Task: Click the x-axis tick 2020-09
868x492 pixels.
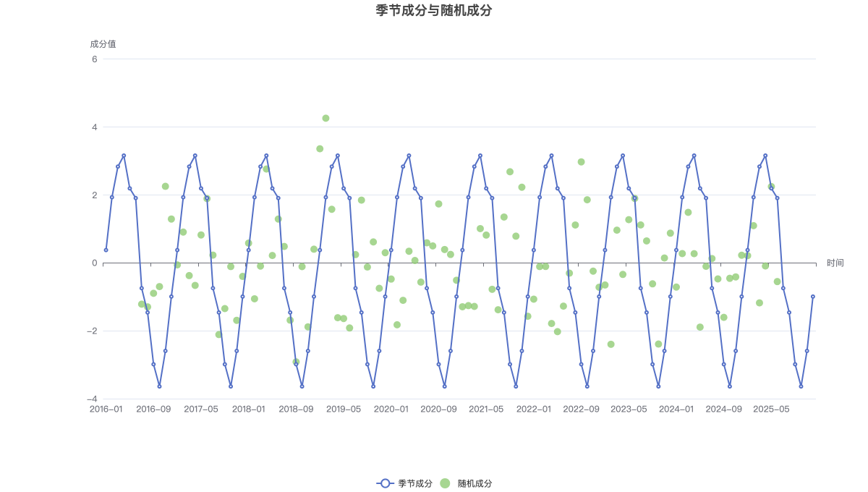Action: coord(438,409)
